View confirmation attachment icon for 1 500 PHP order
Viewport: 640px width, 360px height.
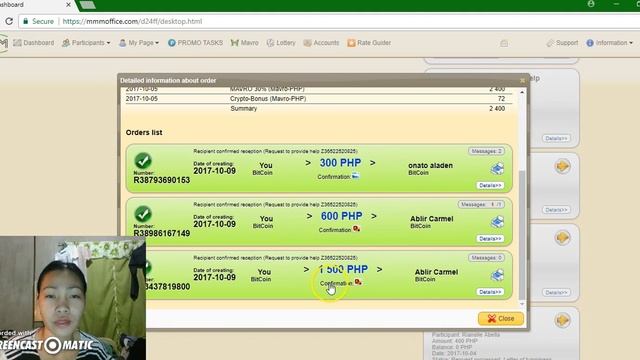(x=358, y=282)
